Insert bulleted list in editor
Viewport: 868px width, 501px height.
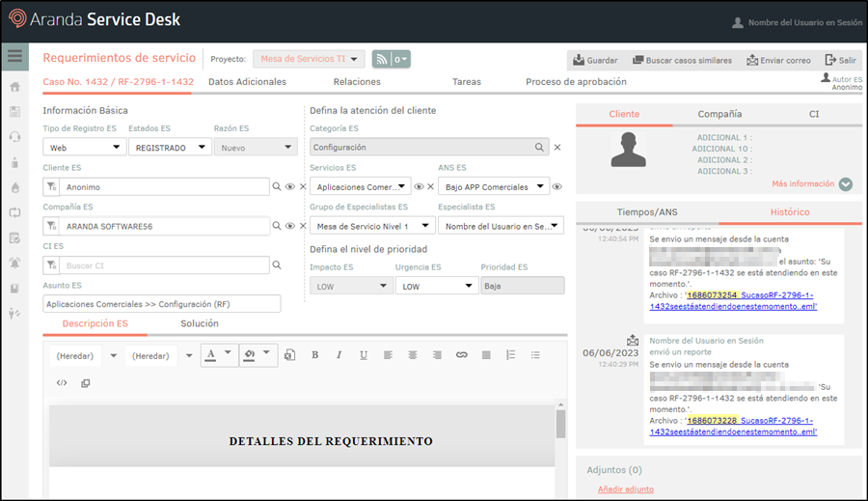click(535, 355)
